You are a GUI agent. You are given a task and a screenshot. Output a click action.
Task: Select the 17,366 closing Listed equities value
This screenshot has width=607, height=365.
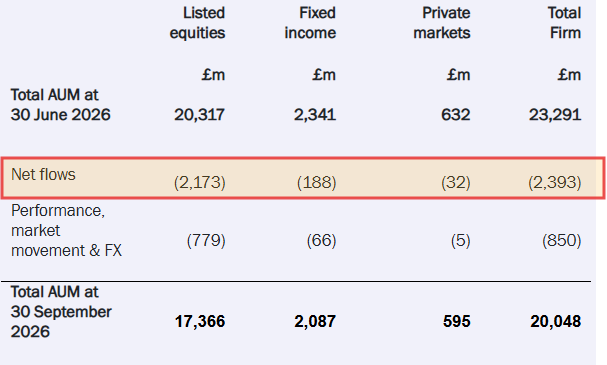200,321
